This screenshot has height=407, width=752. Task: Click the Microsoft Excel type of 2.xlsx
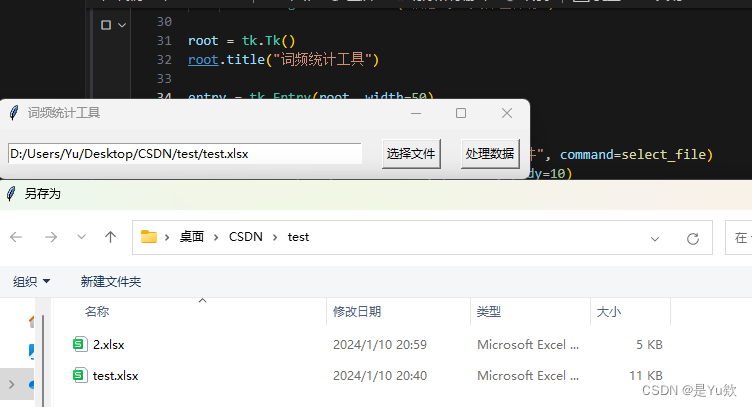pos(528,345)
